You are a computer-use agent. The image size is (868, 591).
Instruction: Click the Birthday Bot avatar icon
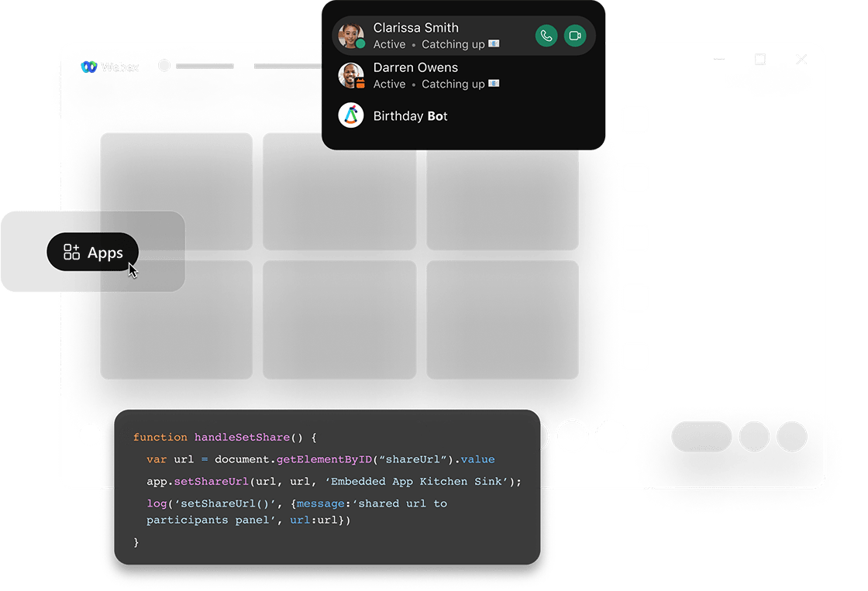(x=351, y=116)
